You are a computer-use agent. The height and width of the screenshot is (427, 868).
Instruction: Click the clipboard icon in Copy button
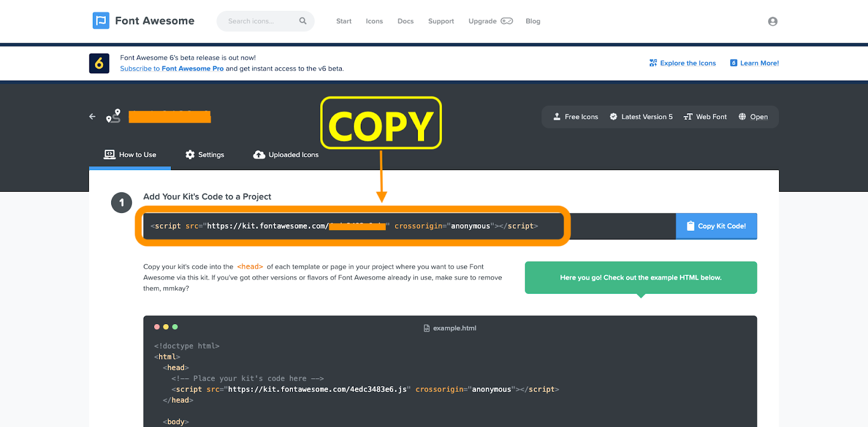coord(691,226)
